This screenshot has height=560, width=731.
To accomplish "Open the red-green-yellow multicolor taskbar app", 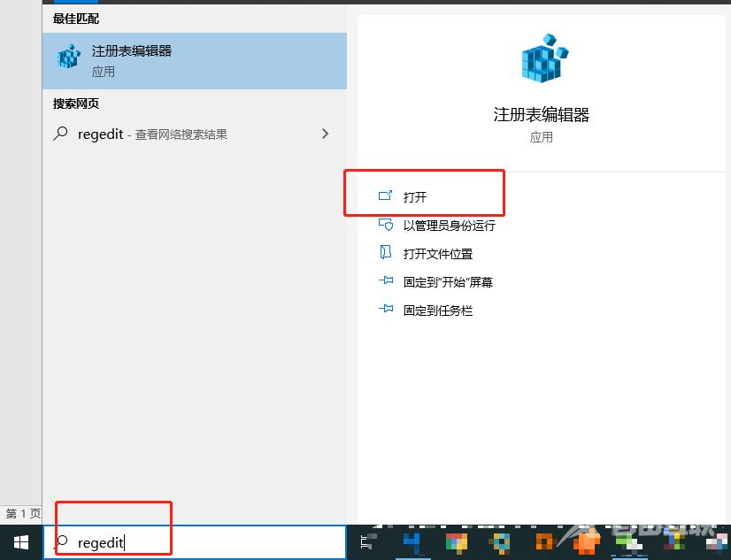I will tap(457, 543).
